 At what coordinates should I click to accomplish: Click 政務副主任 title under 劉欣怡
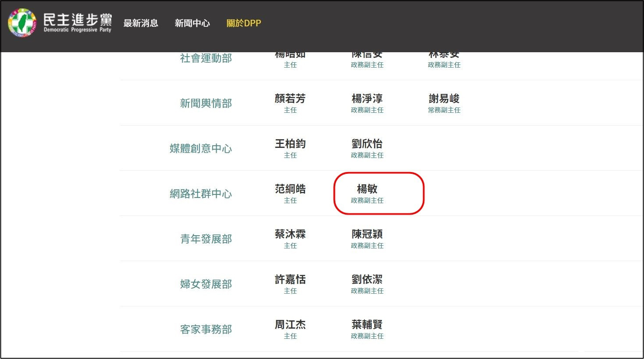click(x=367, y=155)
